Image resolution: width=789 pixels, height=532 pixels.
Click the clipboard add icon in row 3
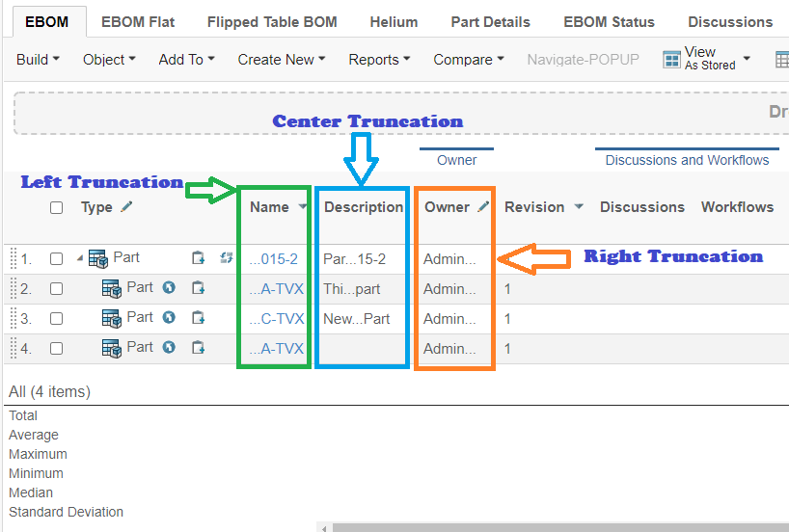tap(198, 318)
